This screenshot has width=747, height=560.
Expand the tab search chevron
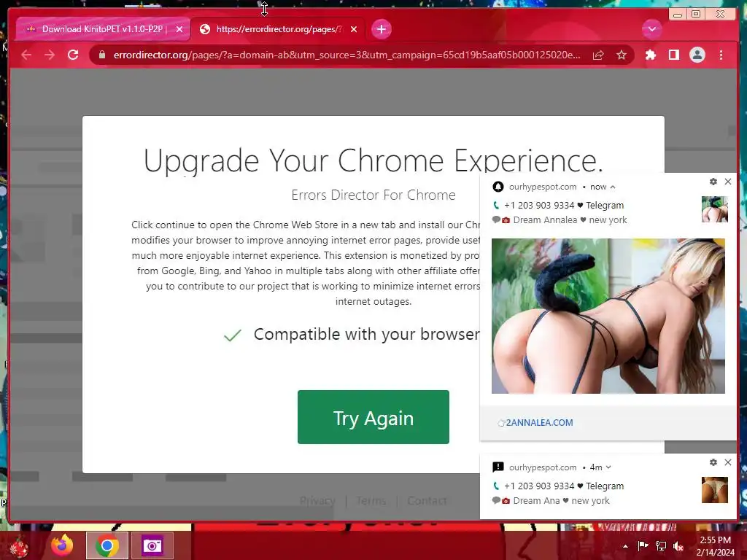651,29
